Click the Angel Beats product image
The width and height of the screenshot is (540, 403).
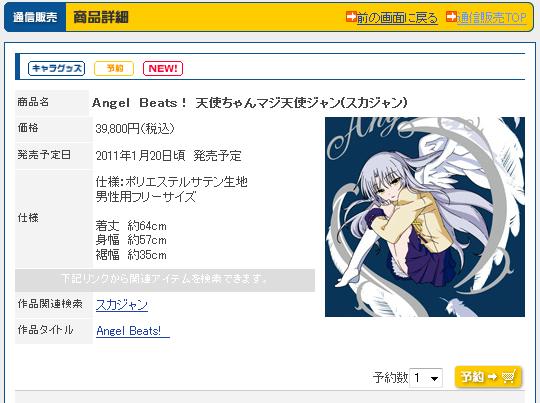point(425,217)
